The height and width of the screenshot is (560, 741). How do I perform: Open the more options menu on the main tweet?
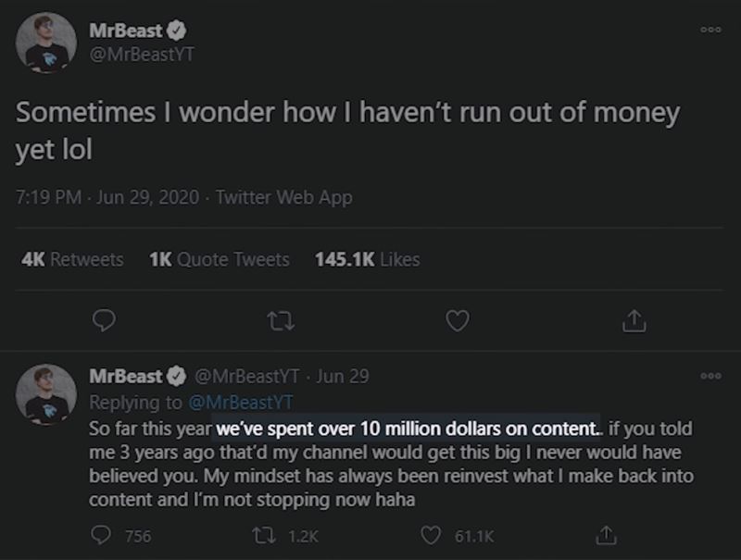(x=711, y=28)
